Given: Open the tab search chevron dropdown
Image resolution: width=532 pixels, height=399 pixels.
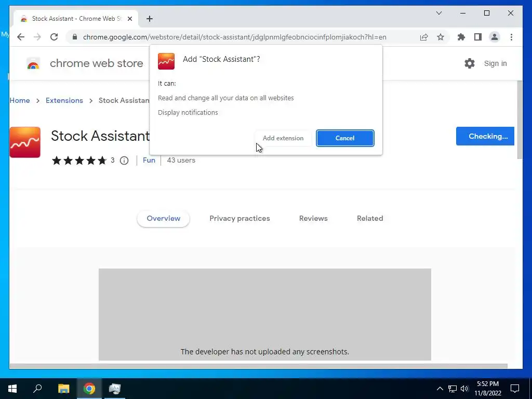Looking at the screenshot, I should [438, 13].
